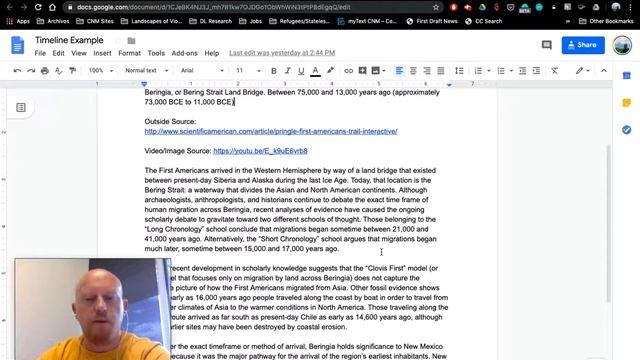
Task: Open the Editing mode pencil dropdown
Action: pos(582,71)
